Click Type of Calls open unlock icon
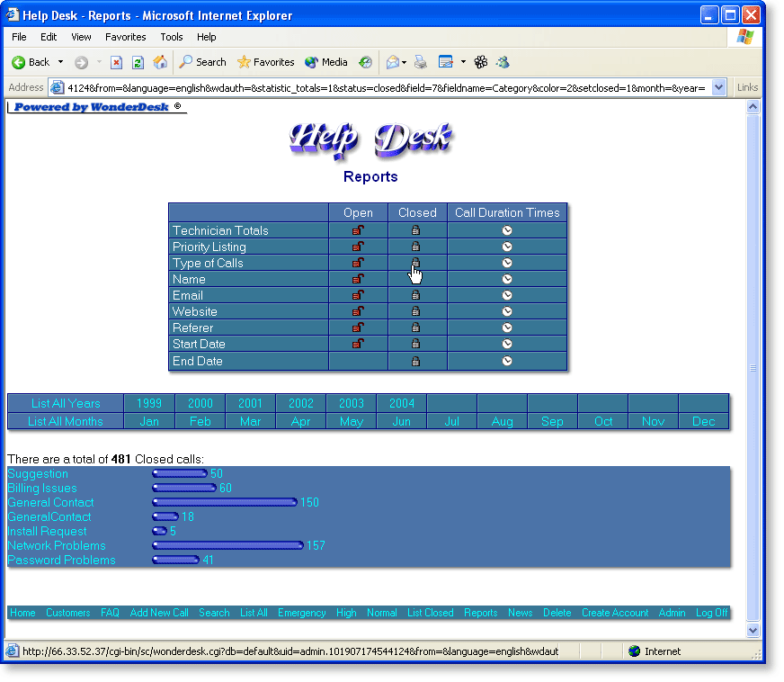This screenshot has width=784, height=682. 358,263
